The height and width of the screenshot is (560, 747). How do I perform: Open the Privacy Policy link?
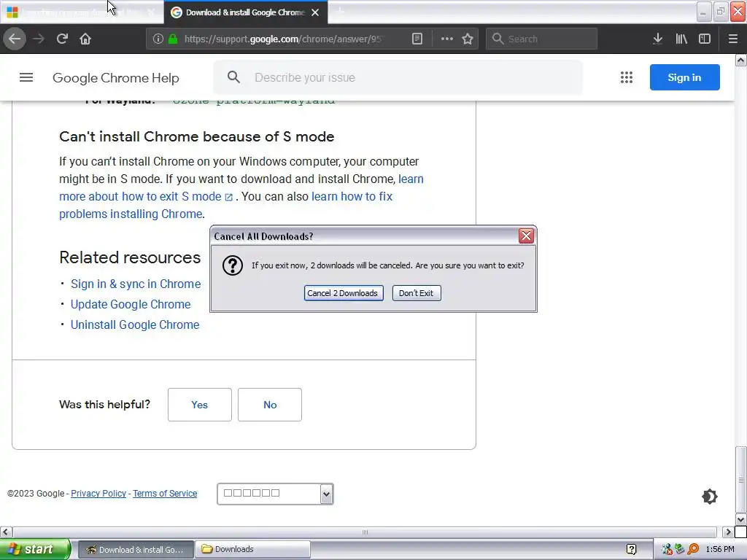point(98,494)
